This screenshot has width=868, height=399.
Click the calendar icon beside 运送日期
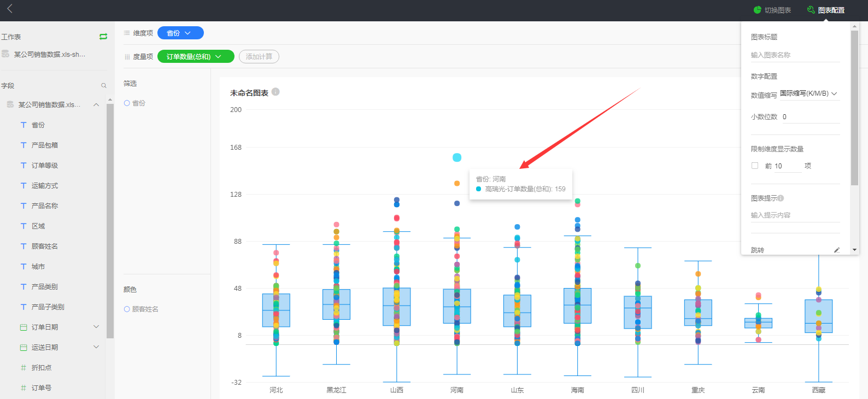click(24, 348)
